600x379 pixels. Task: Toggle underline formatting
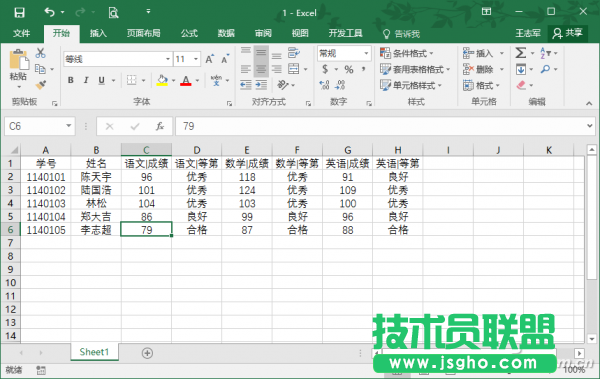pos(101,80)
